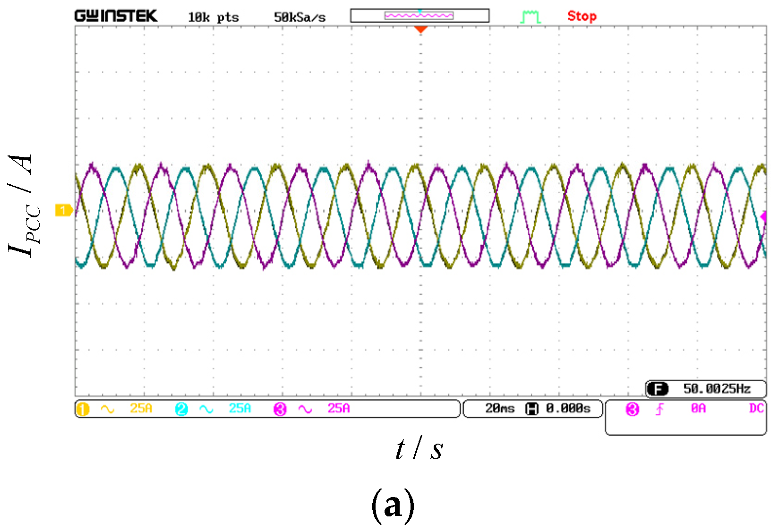This screenshot has width=779, height=532.
Task: Click the frequency counter F icon
Action: coord(658,389)
